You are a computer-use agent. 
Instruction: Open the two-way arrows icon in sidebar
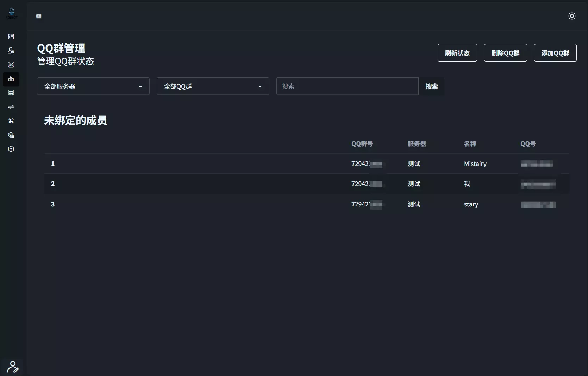point(11,107)
